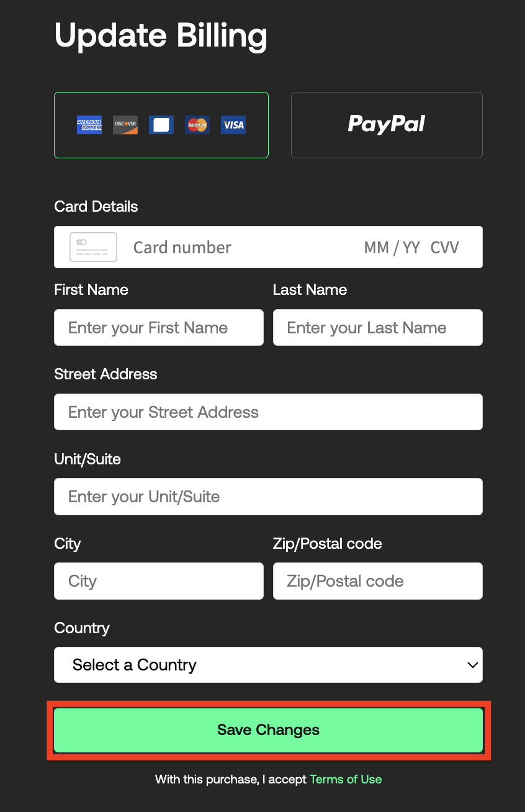Click the blank card icon beside Discover
This screenshot has width=525, height=812.
point(161,125)
